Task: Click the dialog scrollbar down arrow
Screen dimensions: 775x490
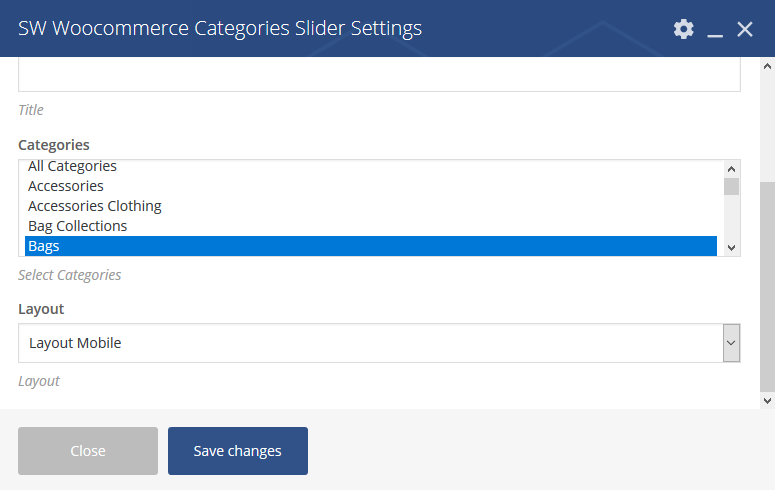Action: click(767, 401)
